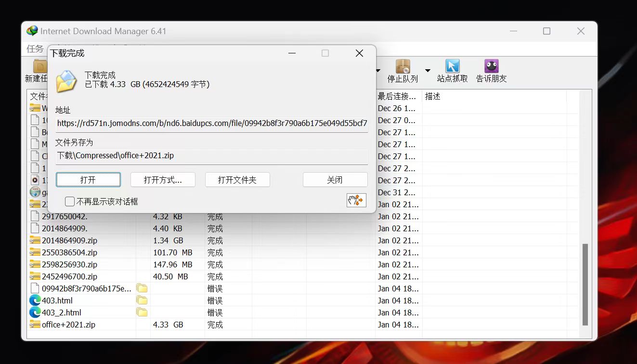Click the file icon of 09942b8f3r790a6b175e...
This screenshot has width=637, height=364.
point(35,289)
